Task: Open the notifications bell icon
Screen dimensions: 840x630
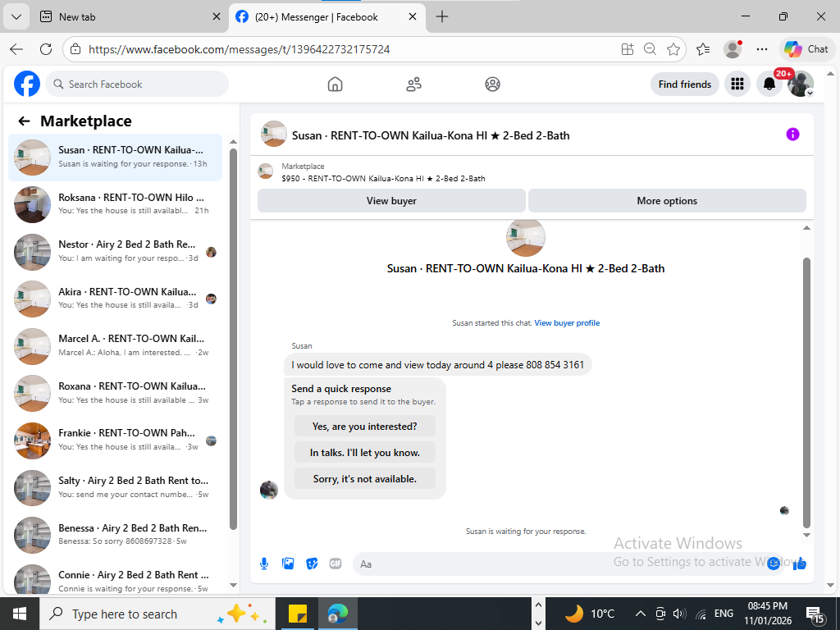Action: coord(769,84)
